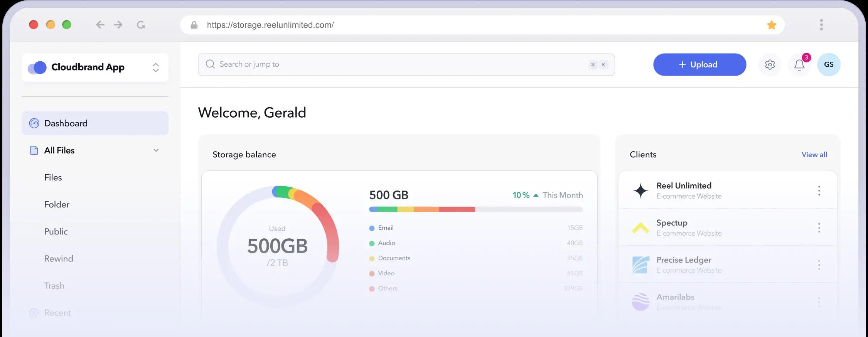Click the Email storage label
Image resolution: width=868 pixels, height=337 pixels.
click(386, 228)
